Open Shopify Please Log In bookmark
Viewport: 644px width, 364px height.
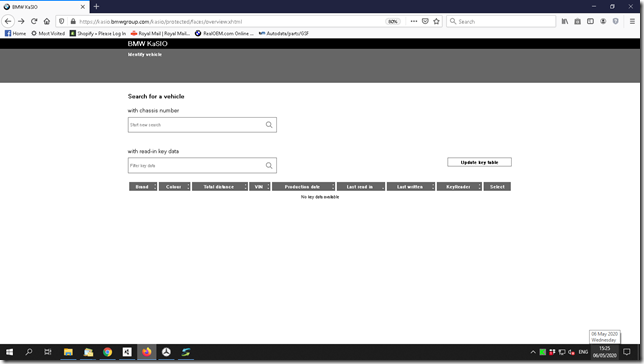coord(98,33)
